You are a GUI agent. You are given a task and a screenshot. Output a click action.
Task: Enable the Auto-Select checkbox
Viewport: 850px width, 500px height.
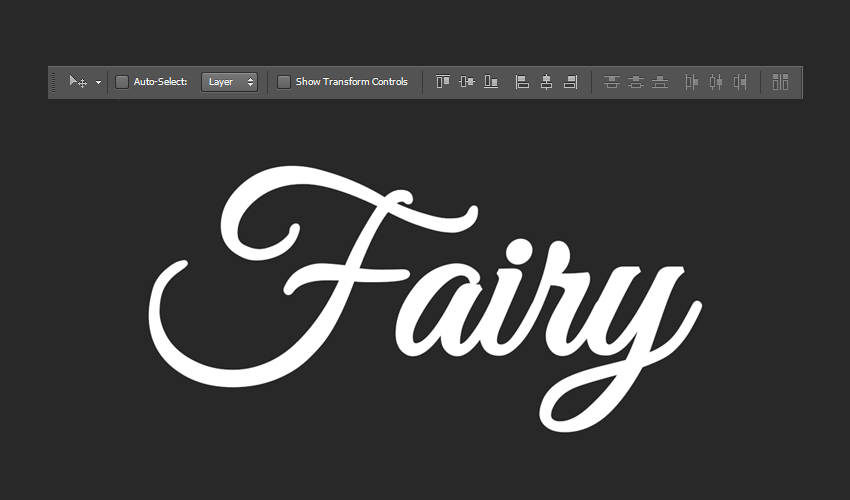(122, 82)
